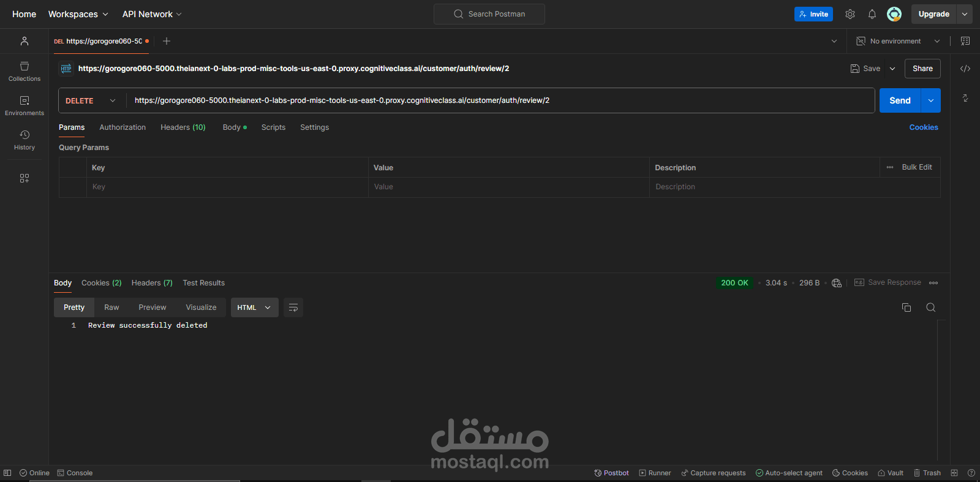Open Cookies from the status bar
The width and height of the screenshot is (980, 482).
(850, 473)
